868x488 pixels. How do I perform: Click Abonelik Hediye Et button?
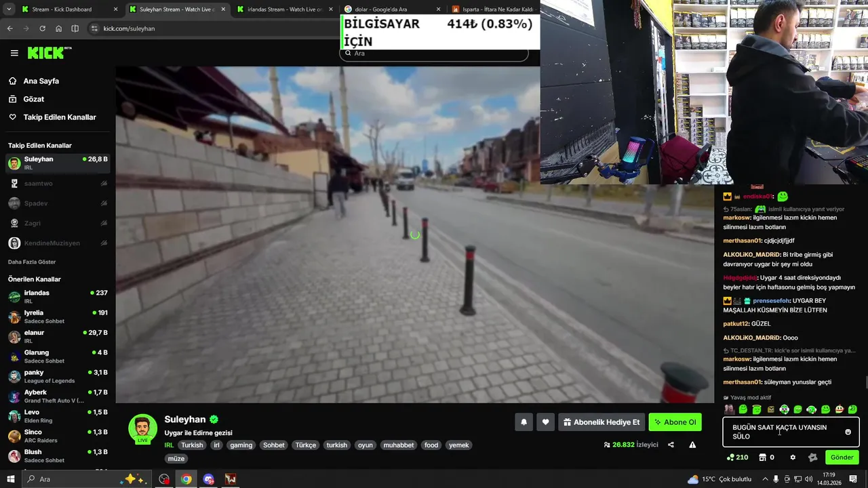pos(601,422)
